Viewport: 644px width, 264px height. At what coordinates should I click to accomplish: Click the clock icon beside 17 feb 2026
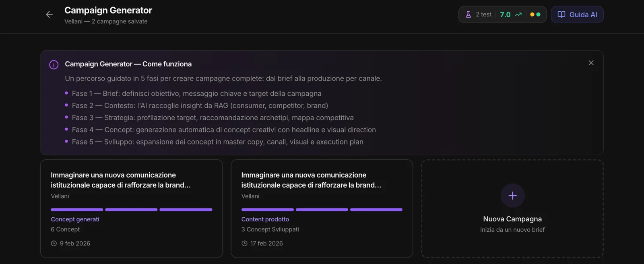pos(244,243)
